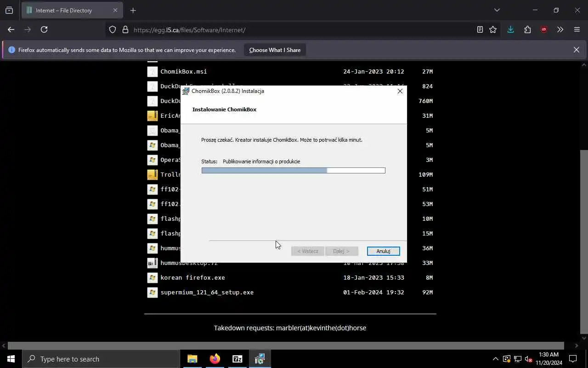Show site security lock info
Image resolution: width=588 pixels, height=368 pixels.
point(125,30)
